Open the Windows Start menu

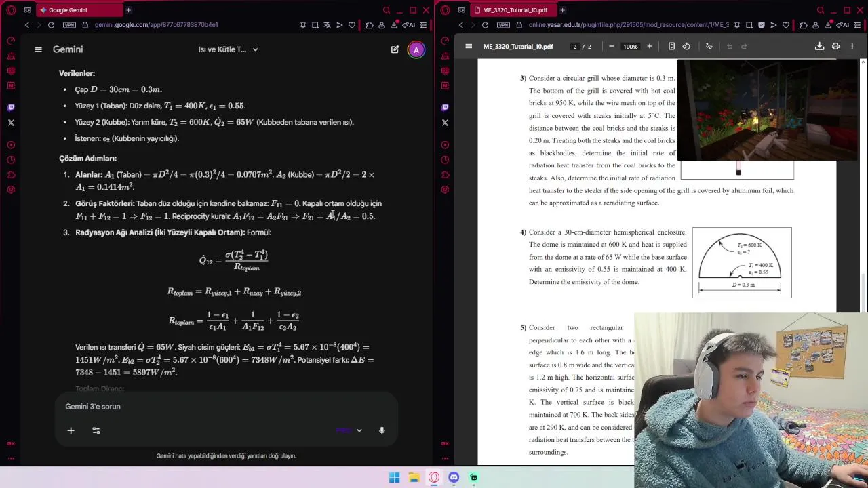pos(394,477)
